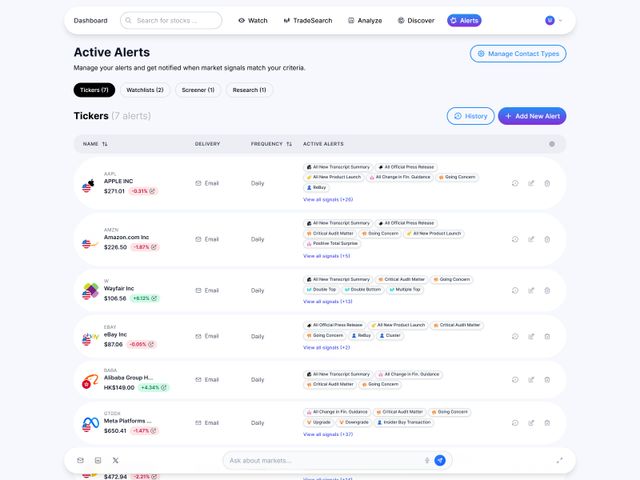The width and height of the screenshot is (640, 480).
Task: Open the alert History button
Action: point(471,116)
